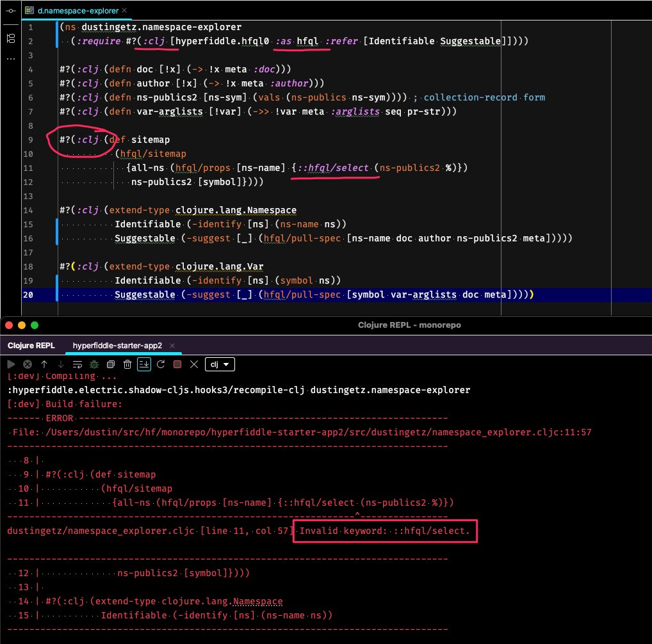This screenshot has height=644, width=652.
Task: Click '-suggest' on editor line 16
Action: 208,239
